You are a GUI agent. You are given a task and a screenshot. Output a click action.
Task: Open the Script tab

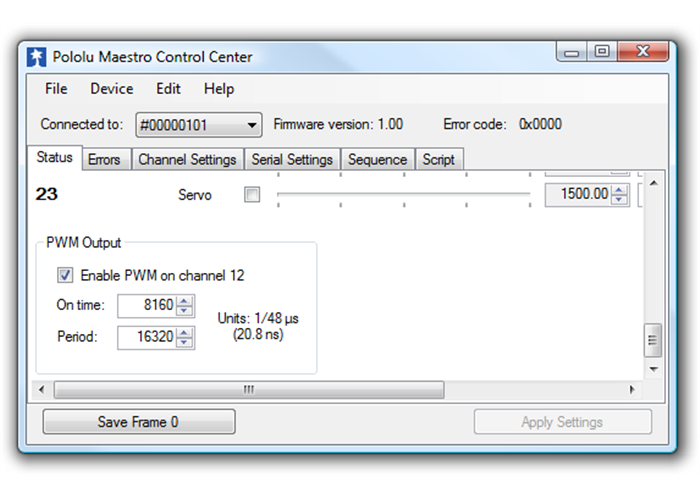(x=438, y=159)
